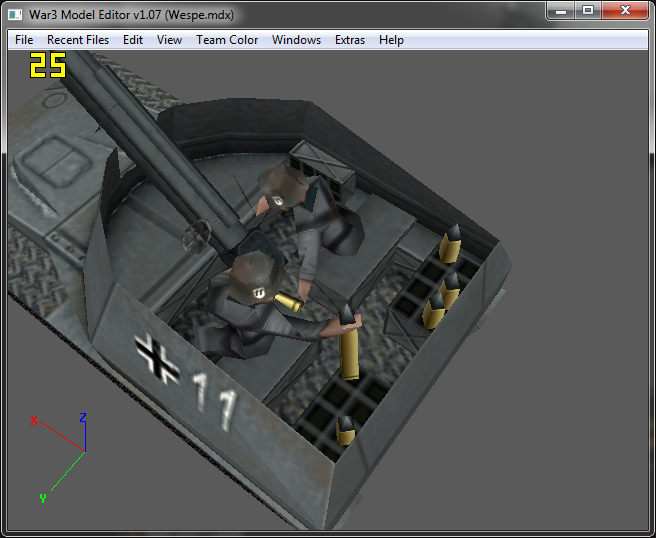The width and height of the screenshot is (656, 538).
Task: Click the blue Z axis label
Action: [83, 417]
